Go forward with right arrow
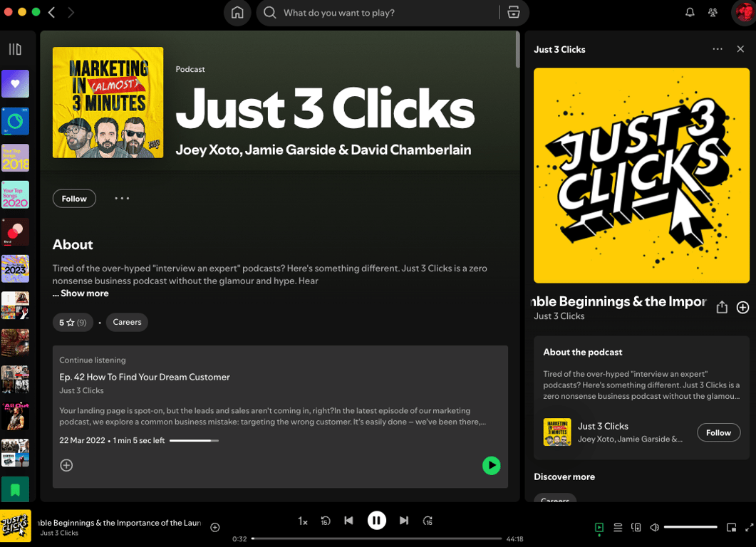Viewport: 756px width, 547px height. click(x=71, y=13)
